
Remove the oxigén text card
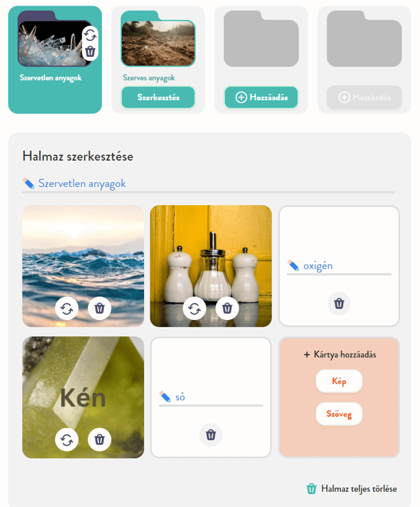point(339,304)
